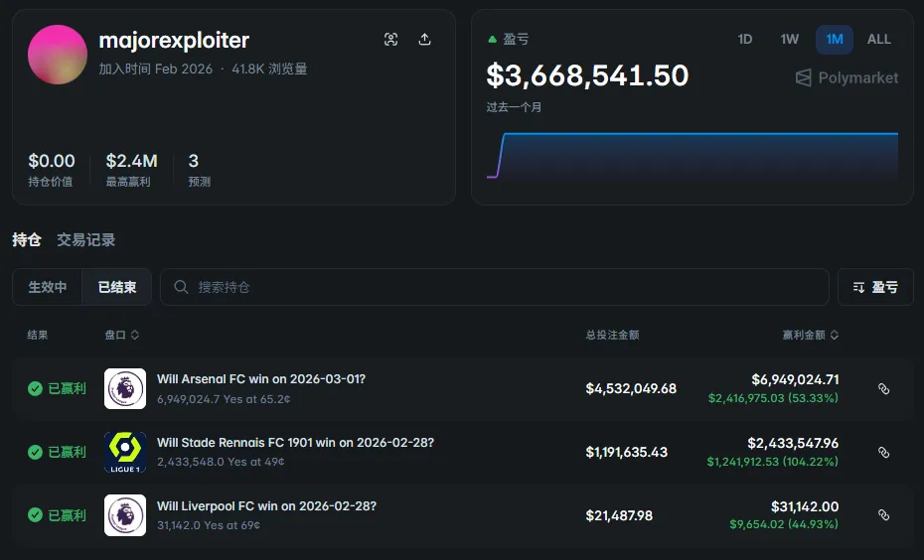This screenshot has height=560, width=924.
Task: Open the 盈亏 sort dropdown
Action: [x=874, y=287]
